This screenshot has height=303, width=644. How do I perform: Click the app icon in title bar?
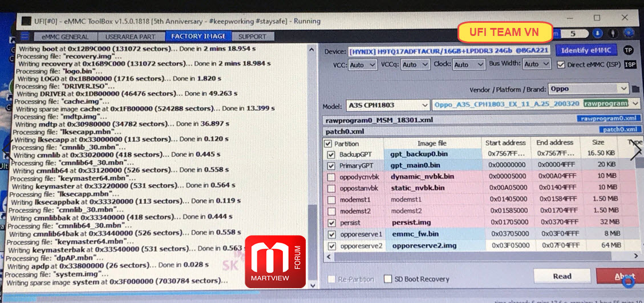click(x=26, y=20)
